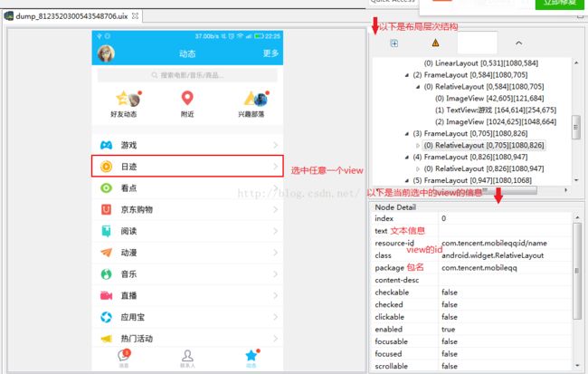Click the phone search box 搜索电影/音乐/商品
This screenshot has height=374, width=588.
pos(187,75)
